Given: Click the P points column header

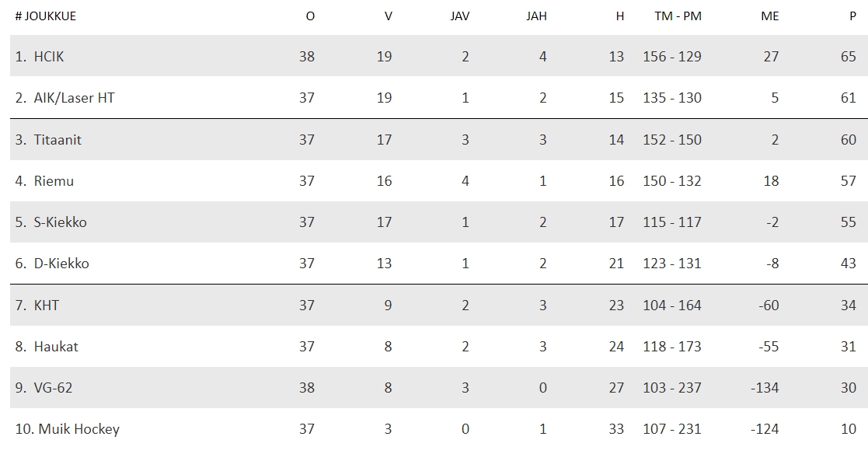Looking at the screenshot, I should pyautogui.click(x=852, y=16).
